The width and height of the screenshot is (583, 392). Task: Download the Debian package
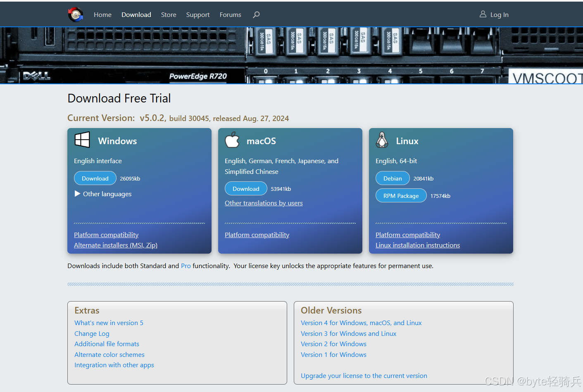pos(393,178)
